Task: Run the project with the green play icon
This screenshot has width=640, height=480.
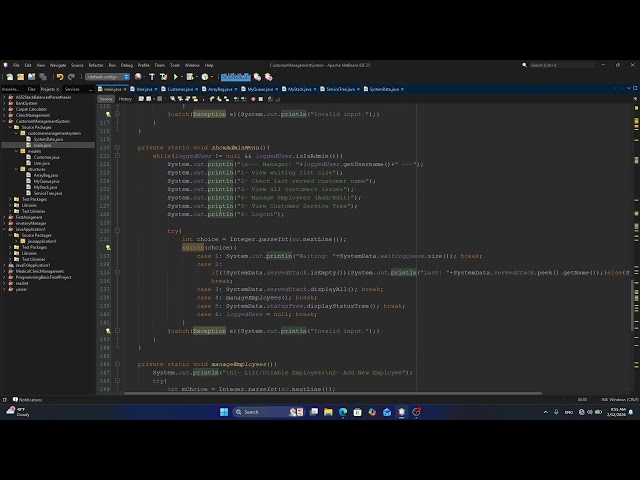Action: (176, 77)
